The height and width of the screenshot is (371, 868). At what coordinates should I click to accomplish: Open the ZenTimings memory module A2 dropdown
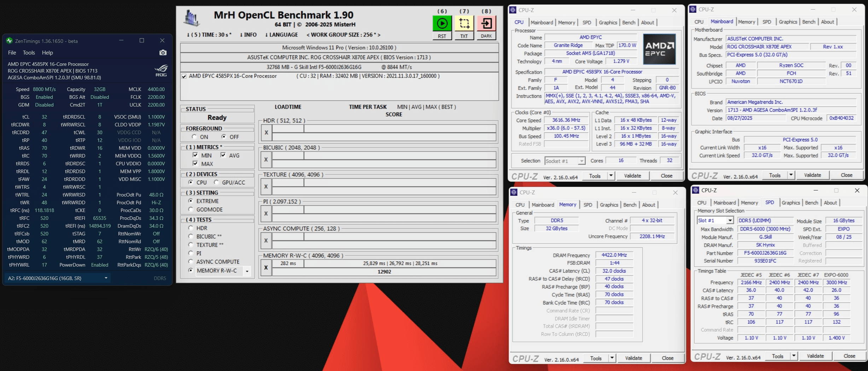pyautogui.click(x=58, y=278)
